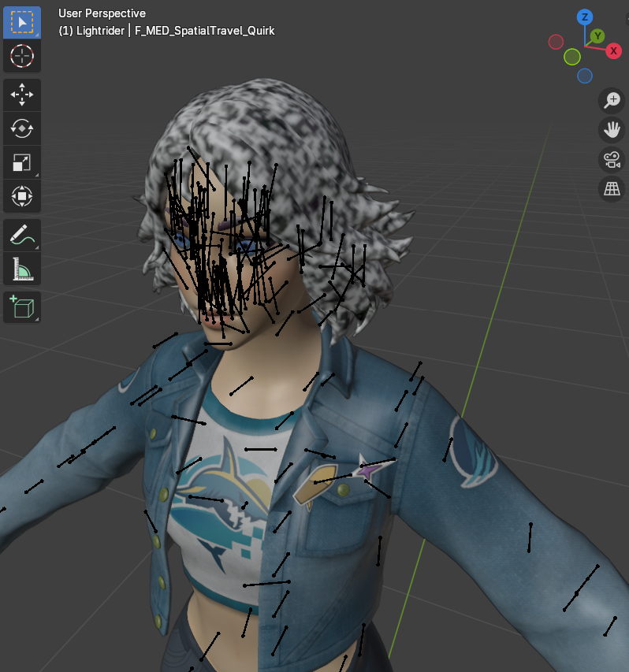This screenshot has height=672, width=629.
Task: Choose the Annotate pencil tool
Action: [22, 236]
